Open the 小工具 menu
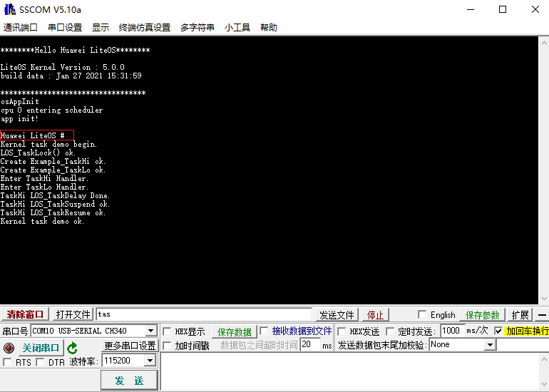Viewport: 549px width, 392px height. pos(237,27)
